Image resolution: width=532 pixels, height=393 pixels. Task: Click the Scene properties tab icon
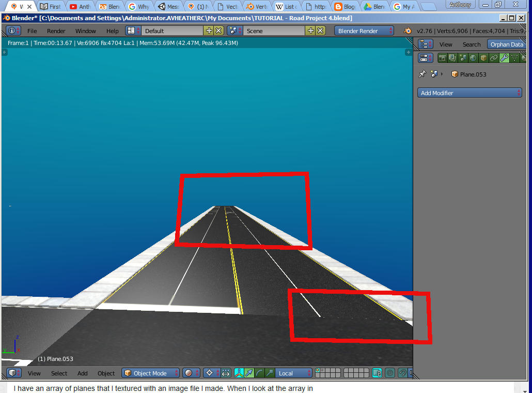coord(462,57)
